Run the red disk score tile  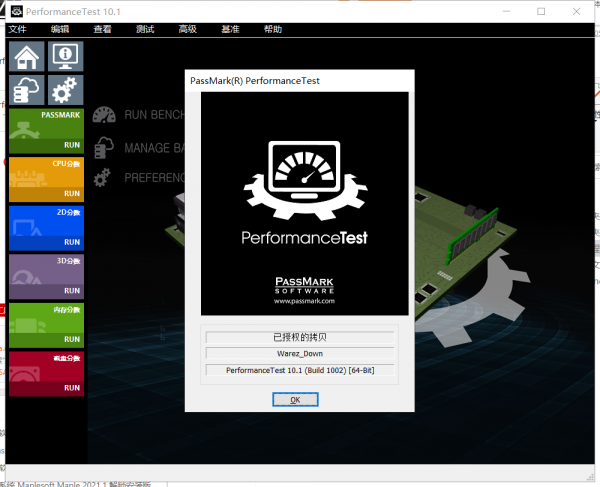click(46, 374)
